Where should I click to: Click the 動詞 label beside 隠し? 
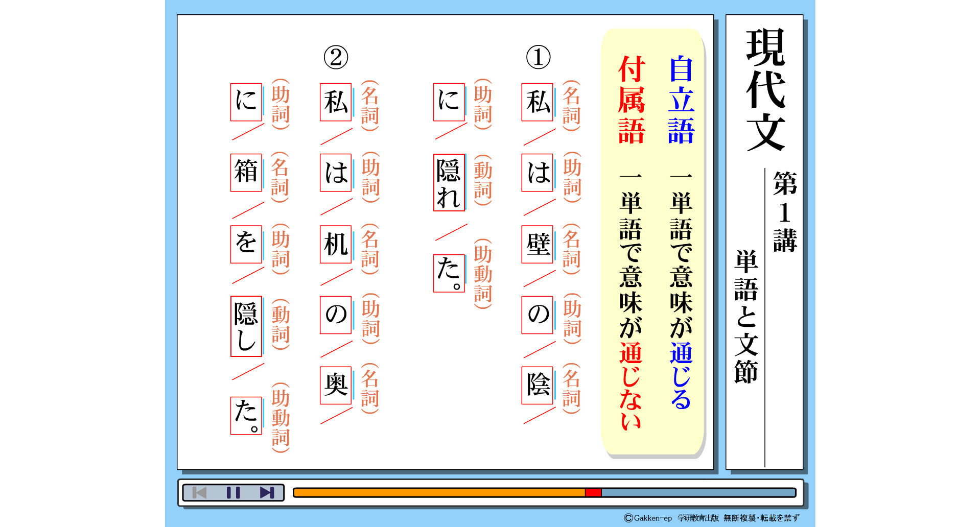[x=281, y=324]
